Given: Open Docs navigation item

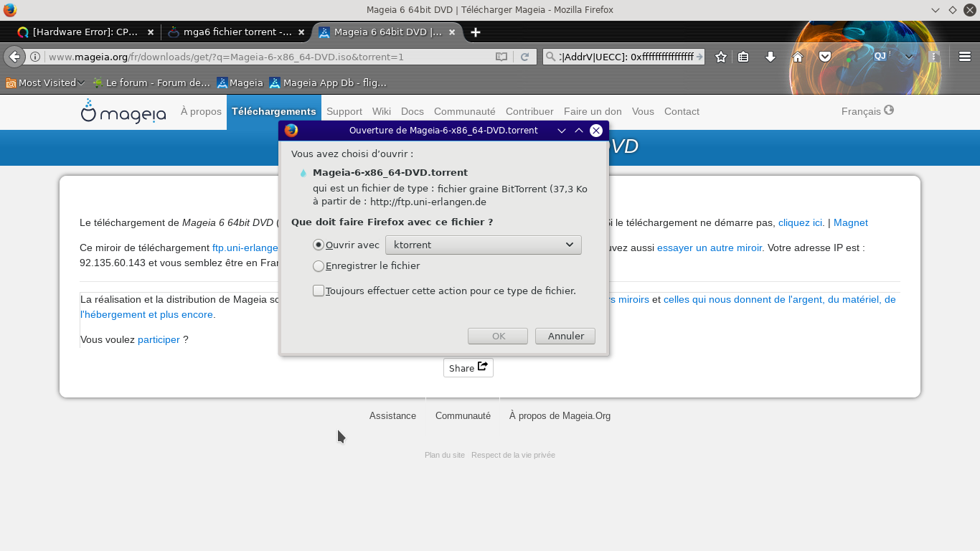Looking at the screenshot, I should (413, 111).
